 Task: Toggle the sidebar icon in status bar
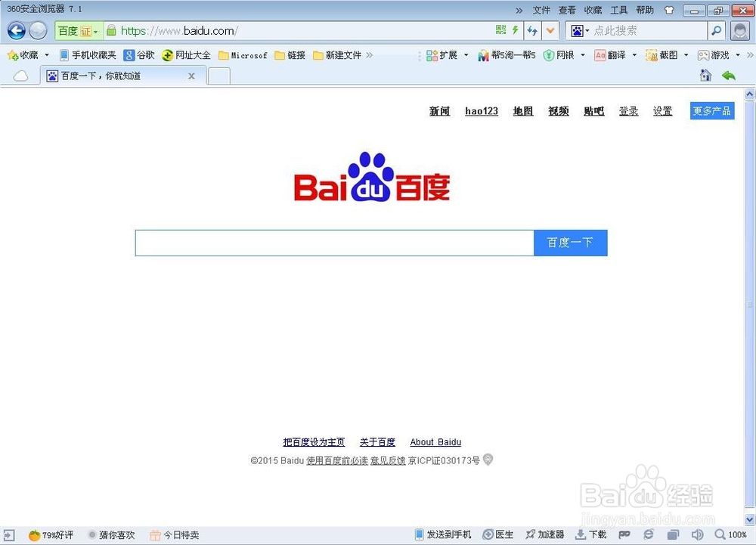[x=9, y=535]
